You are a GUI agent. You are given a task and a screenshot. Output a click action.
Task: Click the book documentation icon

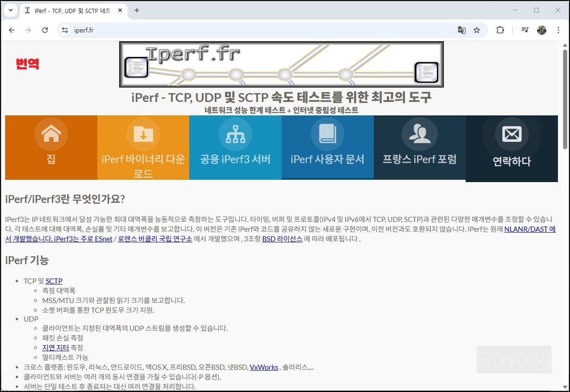327,134
